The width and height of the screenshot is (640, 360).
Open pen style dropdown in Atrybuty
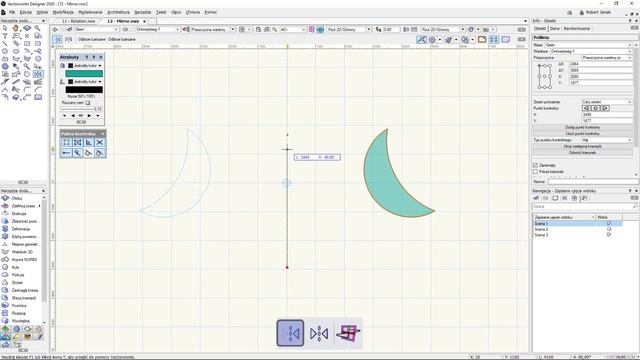pyautogui.click(x=85, y=82)
